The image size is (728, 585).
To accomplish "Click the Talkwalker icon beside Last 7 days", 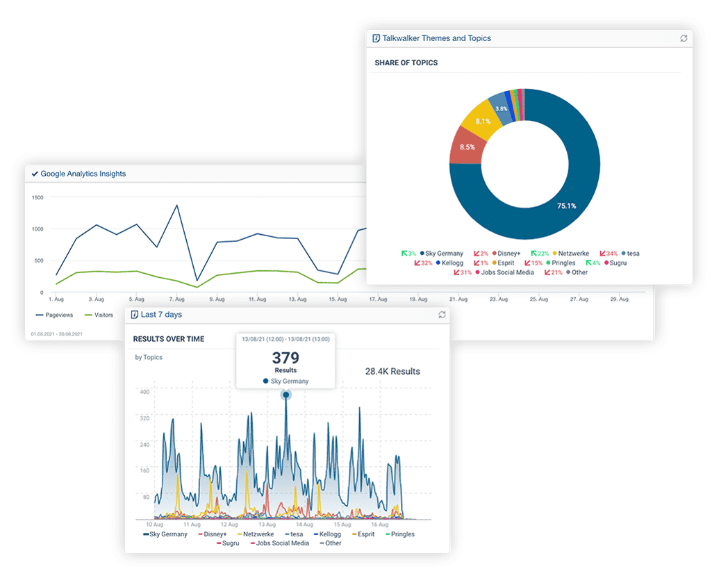I will 135,315.
